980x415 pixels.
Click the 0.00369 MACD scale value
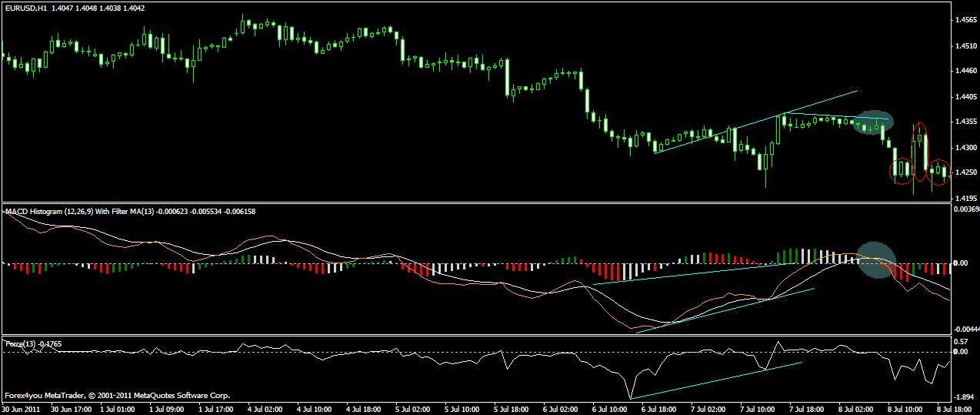tap(965, 209)
